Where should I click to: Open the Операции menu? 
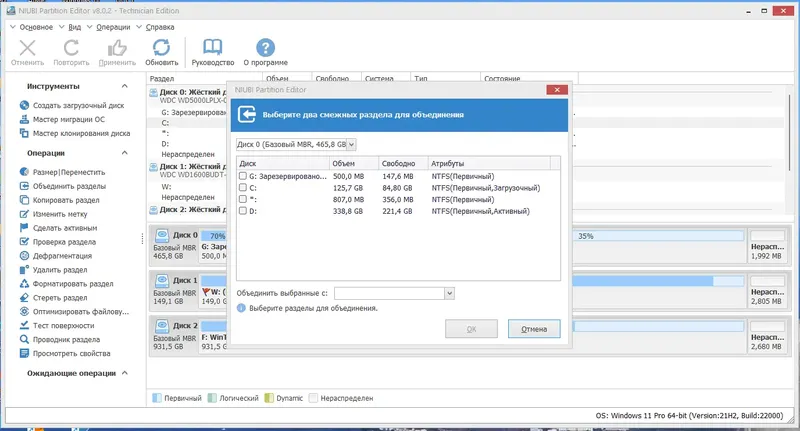(x=113, y=27)
